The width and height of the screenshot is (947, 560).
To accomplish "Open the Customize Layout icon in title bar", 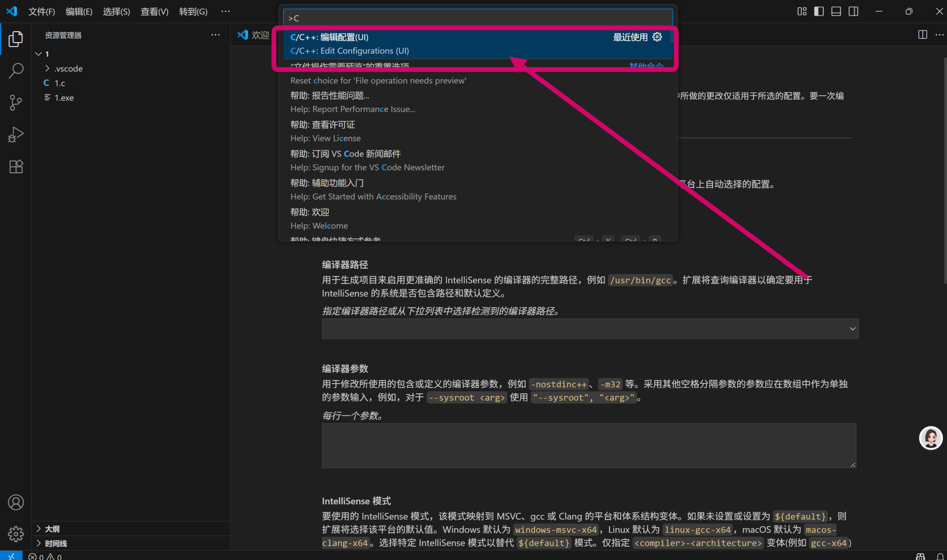I will tap(802, 11).
